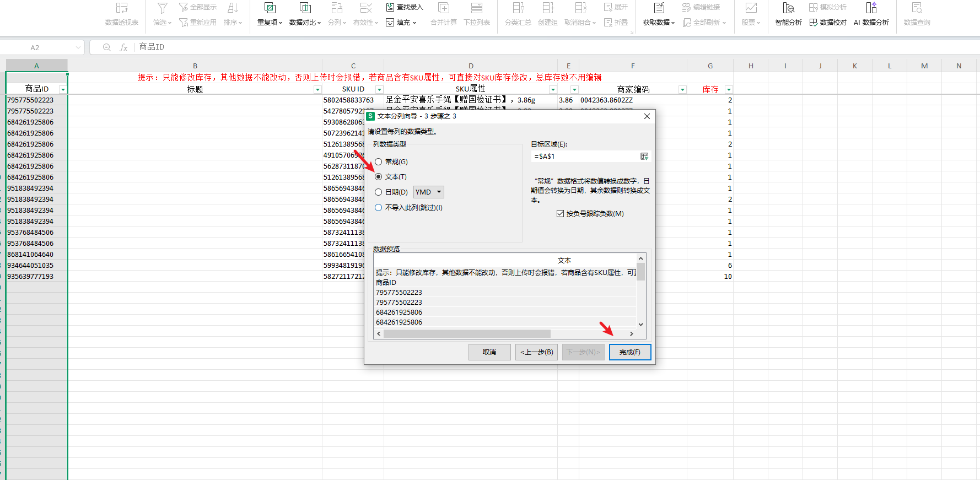980x480 pixels.
Task: Select the 常规(G) radio option
Action: click(x=379, y=162)
